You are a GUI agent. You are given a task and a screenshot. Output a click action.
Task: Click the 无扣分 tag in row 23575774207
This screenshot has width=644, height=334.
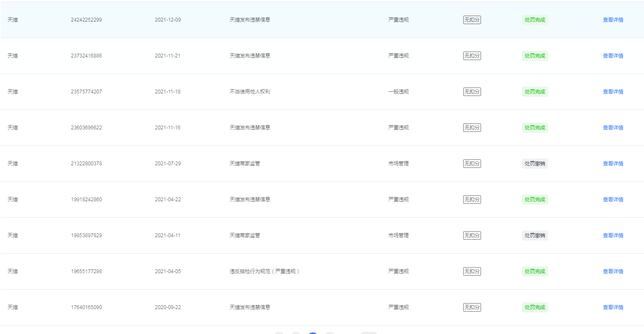[x=472, y=92]
